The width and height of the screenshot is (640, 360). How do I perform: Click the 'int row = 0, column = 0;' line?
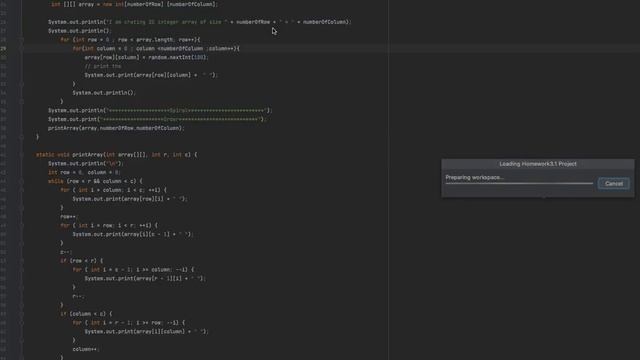pyautogui.click(x=84, y=172)
